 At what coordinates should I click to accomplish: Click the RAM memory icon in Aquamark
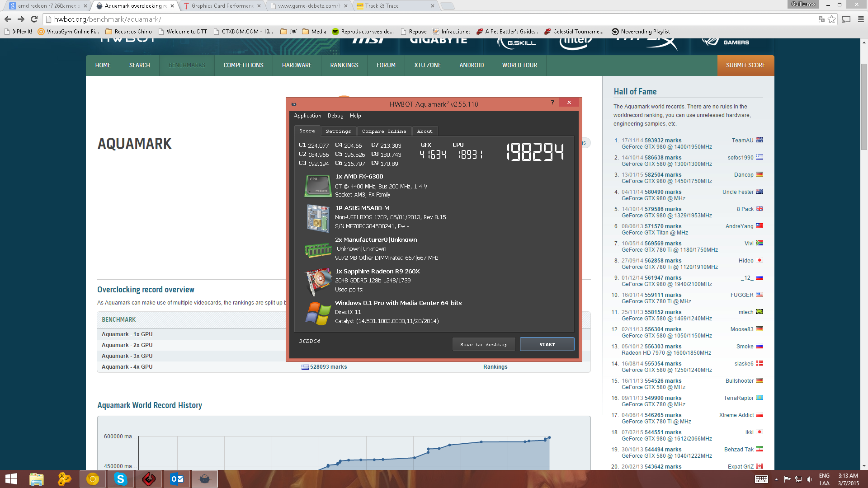tap(318, 249)
